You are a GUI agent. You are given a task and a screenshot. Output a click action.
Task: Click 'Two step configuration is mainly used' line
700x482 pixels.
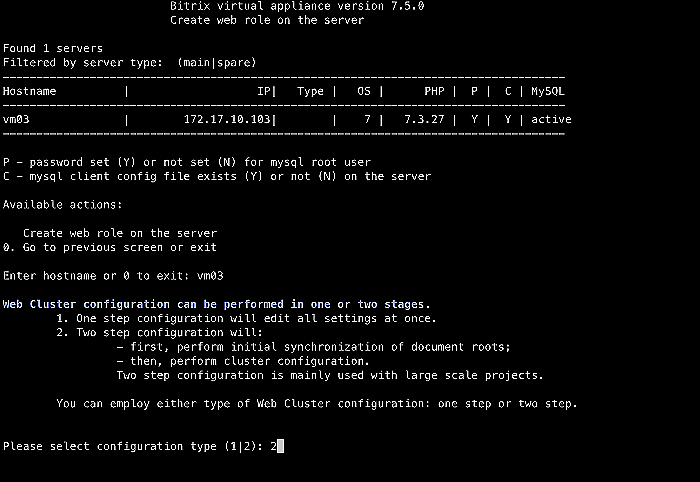(330, 375)
